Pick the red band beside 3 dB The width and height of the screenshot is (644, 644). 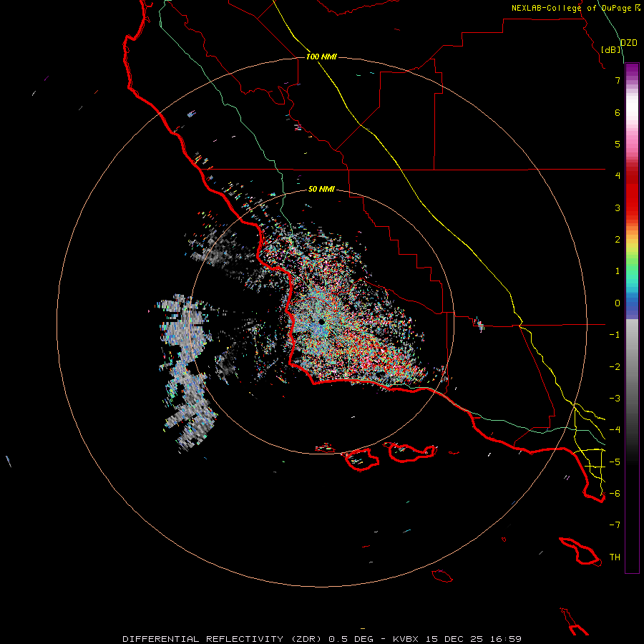click(632, 208)
